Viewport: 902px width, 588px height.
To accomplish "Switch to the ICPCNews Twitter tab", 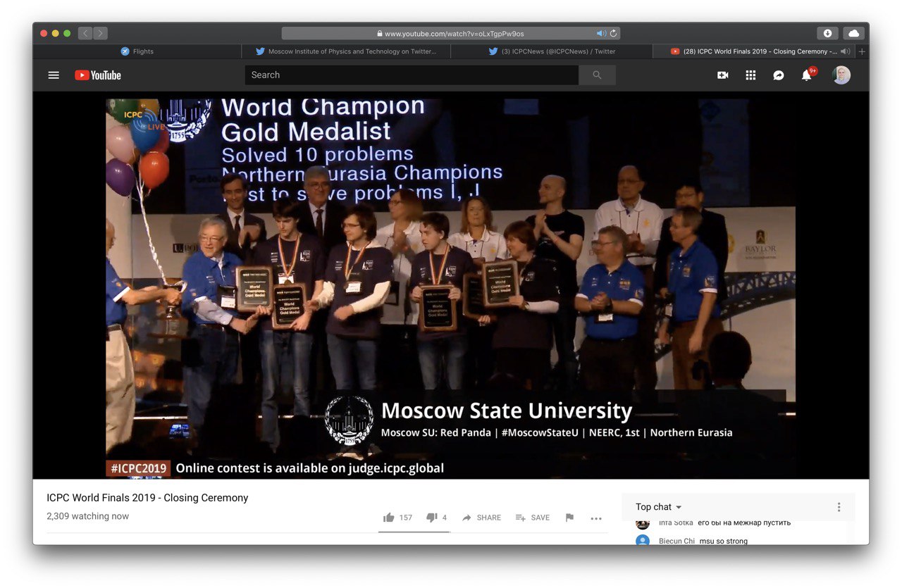I will tap(552, 51).
